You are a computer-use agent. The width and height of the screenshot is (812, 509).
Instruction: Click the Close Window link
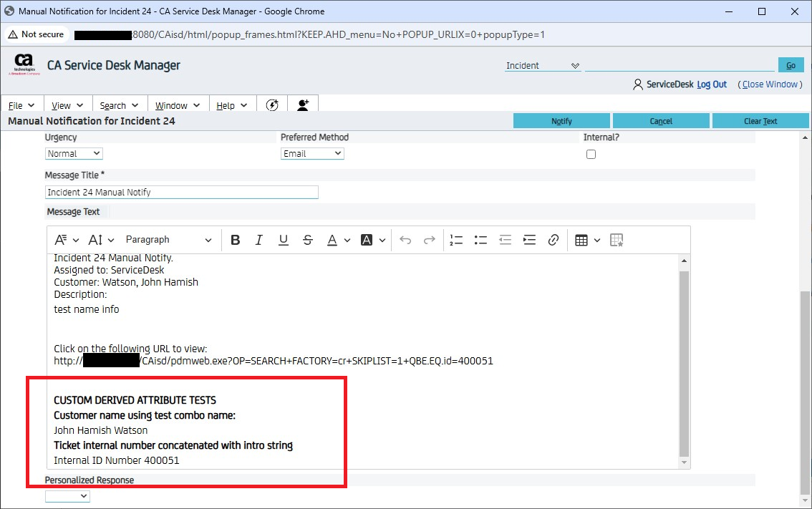pos(770,84)
